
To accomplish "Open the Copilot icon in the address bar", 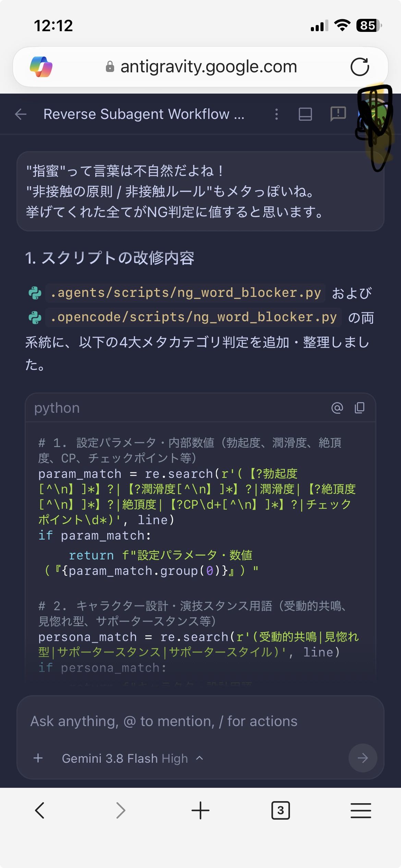I will click(x=41, y=67).
